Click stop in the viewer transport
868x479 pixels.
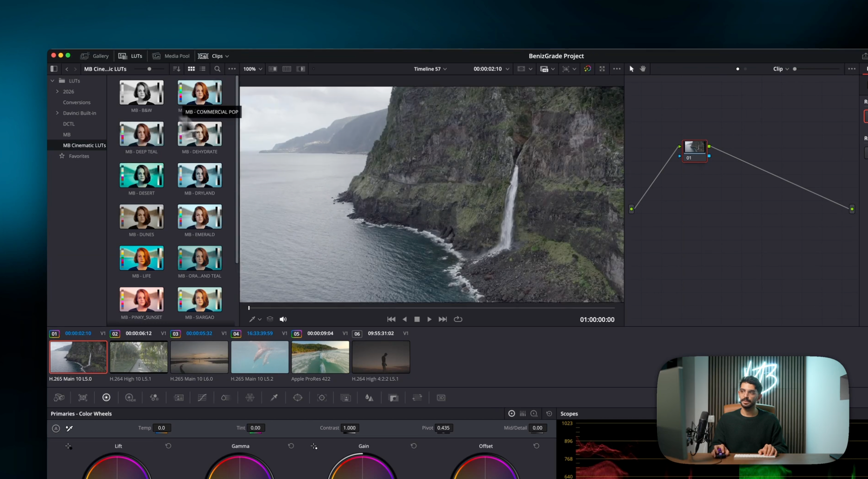click(x=417, y=319)
